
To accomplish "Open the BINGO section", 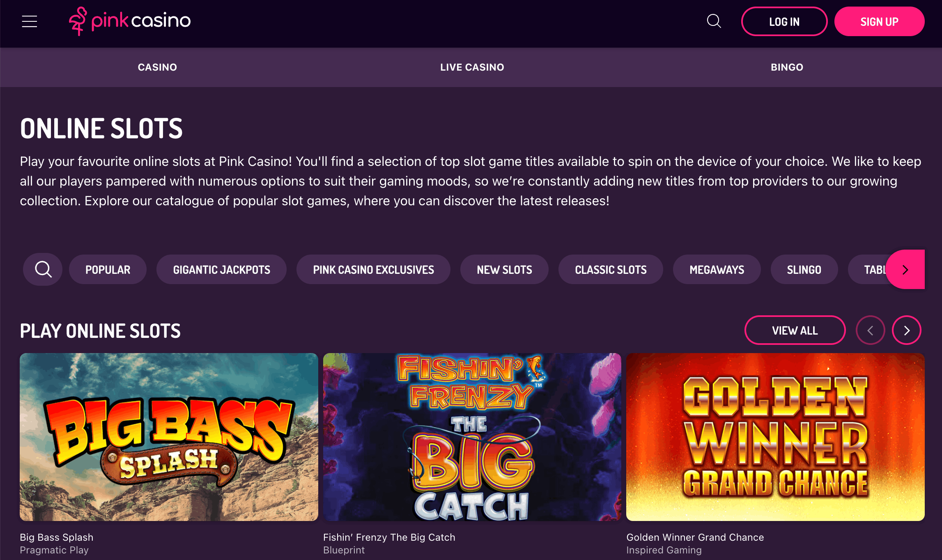I will point(787,67).
